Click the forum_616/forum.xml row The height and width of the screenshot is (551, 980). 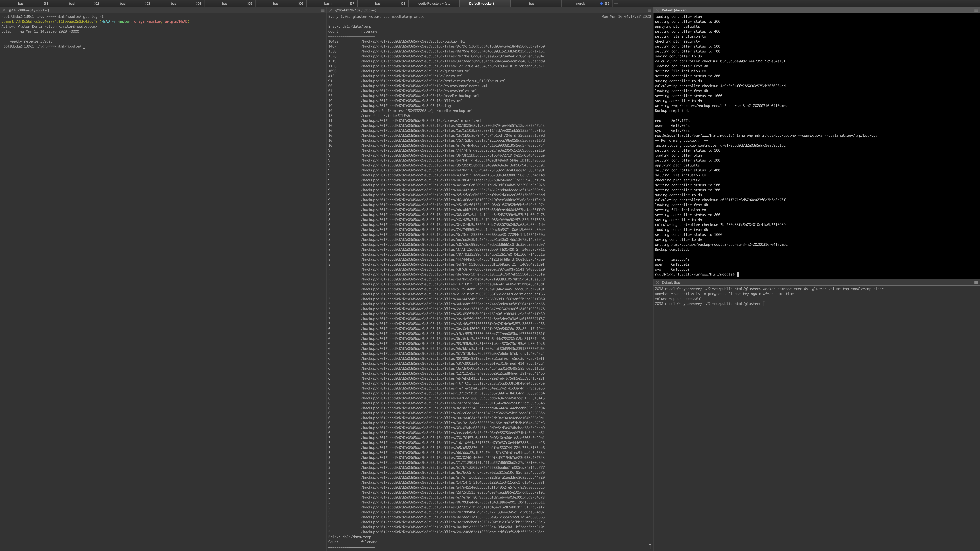point(417,81)
